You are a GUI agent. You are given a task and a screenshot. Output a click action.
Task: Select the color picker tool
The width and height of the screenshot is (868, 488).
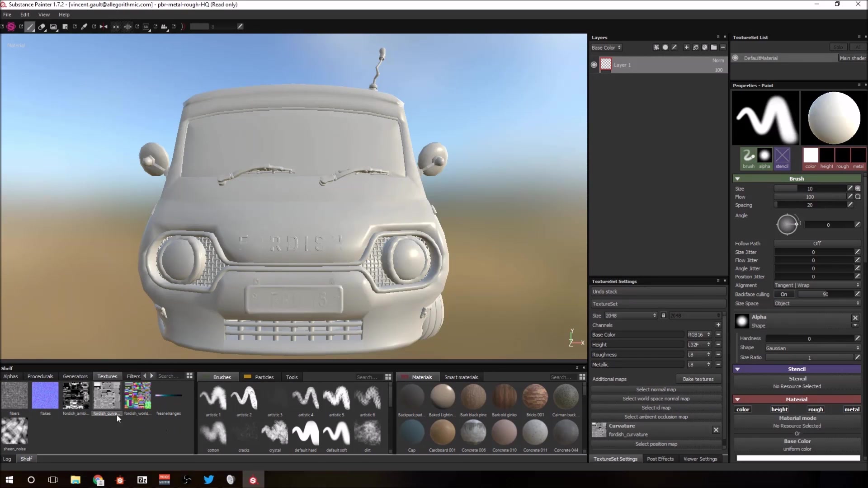pos(84,27)
